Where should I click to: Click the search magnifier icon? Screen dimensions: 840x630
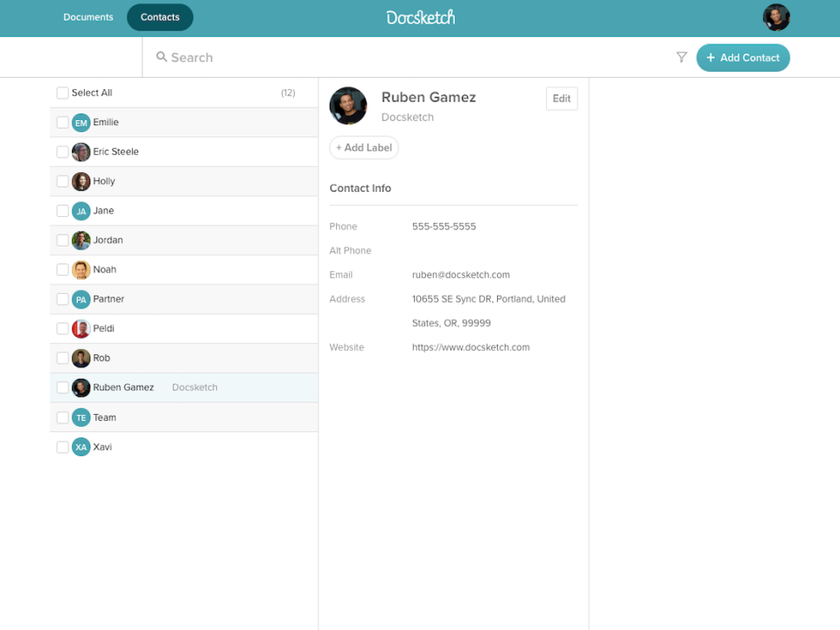pos(161,57)
